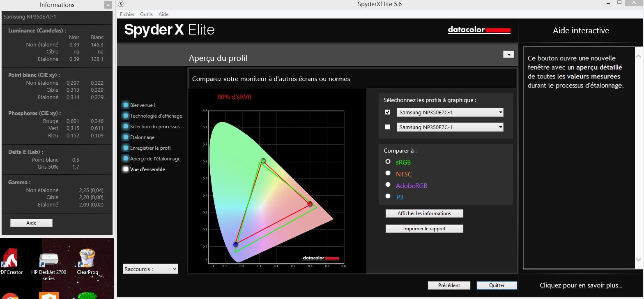The height and width of the screenshot is (299, 644).
Task: Click the Bienvenue step indicator icon
Action: [126, 105]
